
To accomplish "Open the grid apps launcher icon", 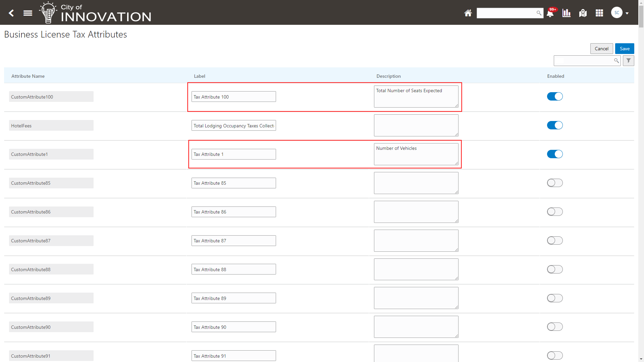I will coord(599,13).
